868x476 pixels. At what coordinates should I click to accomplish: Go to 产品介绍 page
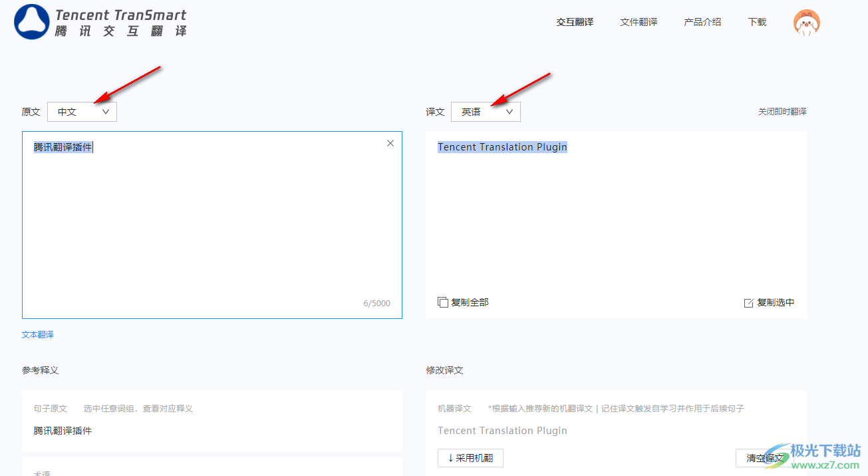[x=702, y=22]
